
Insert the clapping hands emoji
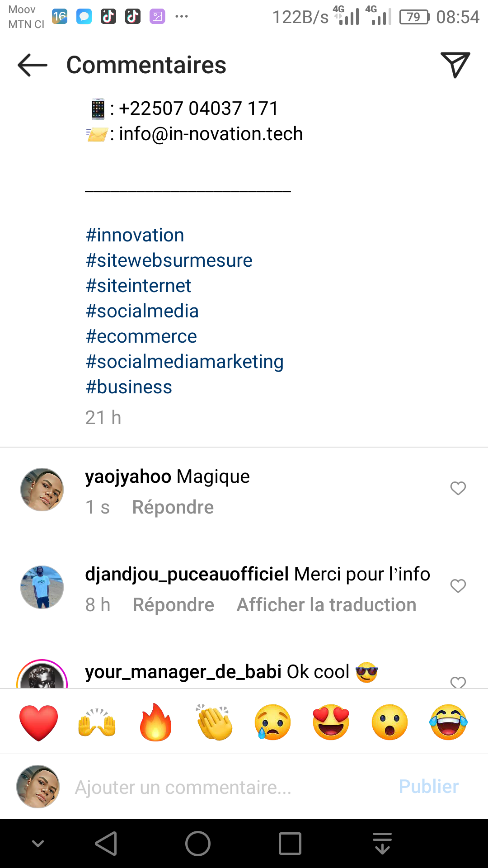point(215,722)
